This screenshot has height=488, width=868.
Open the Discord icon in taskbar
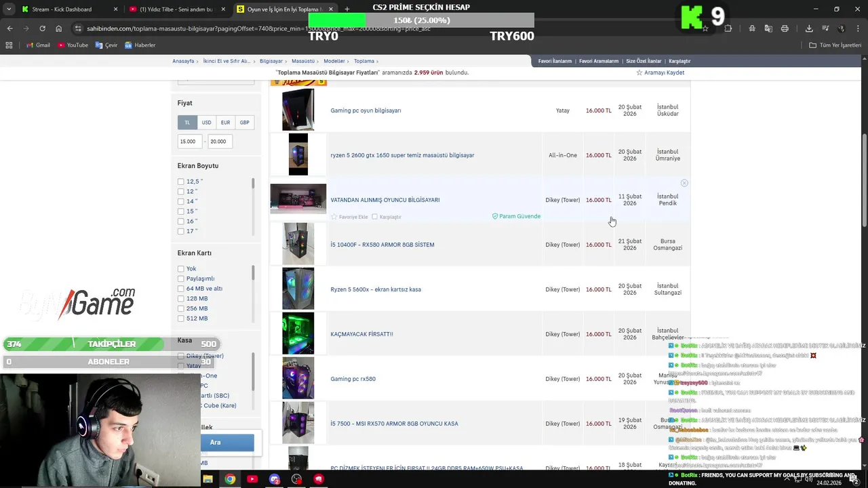tap(275, 479)
